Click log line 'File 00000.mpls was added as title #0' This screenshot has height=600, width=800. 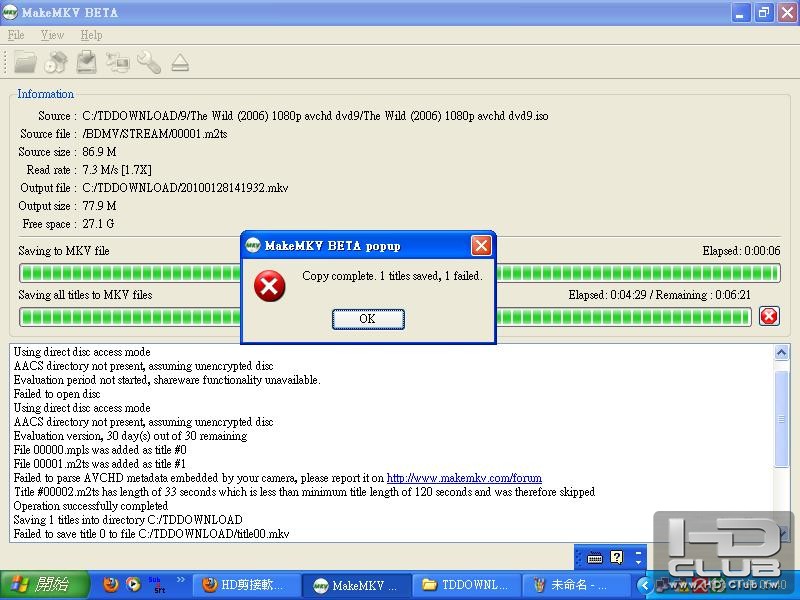coord(100,450)
